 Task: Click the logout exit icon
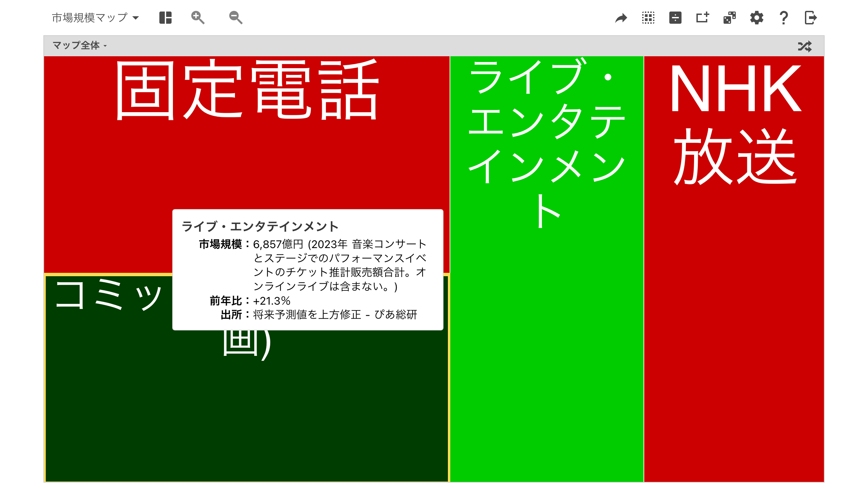tap(811, 18)
